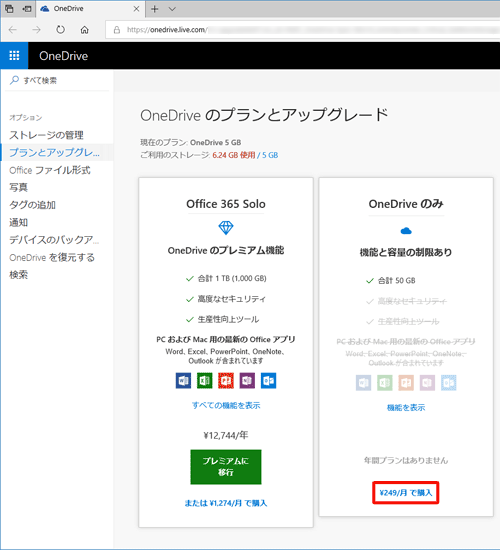Image resolution: width=500 pixels, height=550 pixels.
Task: Click 合計 50 GB feature text
Action: pos(396,281)
